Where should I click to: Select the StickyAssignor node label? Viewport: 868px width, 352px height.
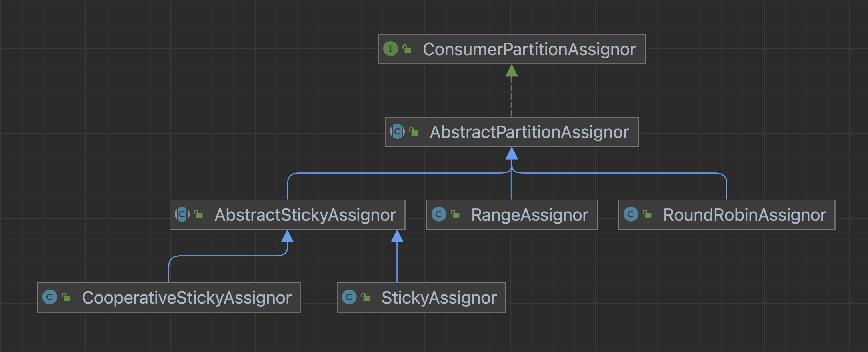[439, 298]
